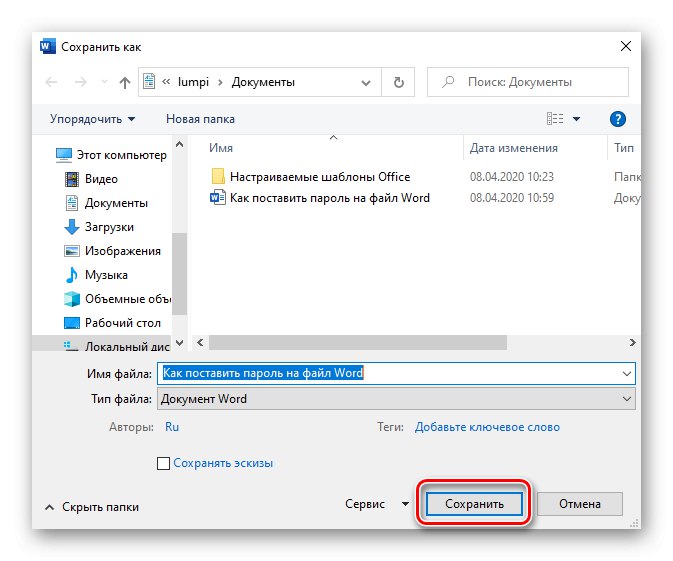673x561 pixels.
Task: Close the Сохранить как dialog
Action: pos(626,46)
